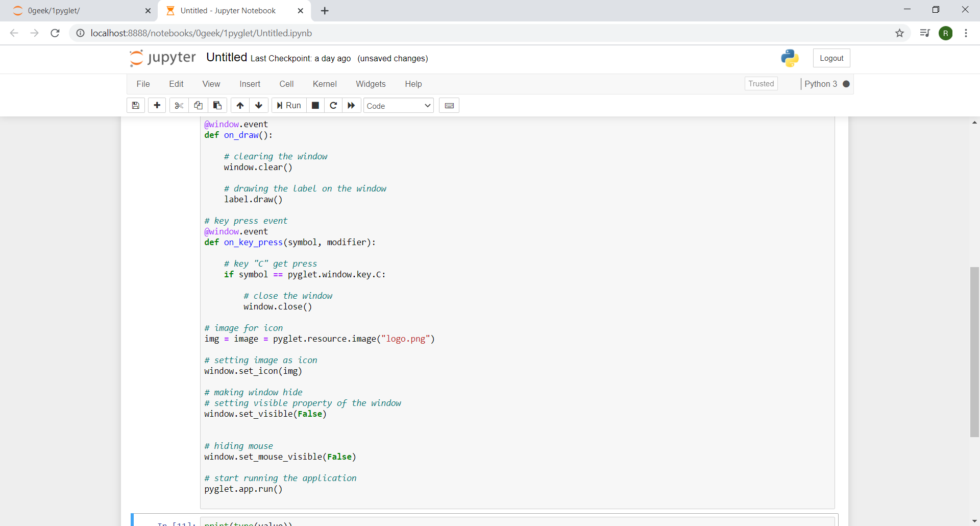The width and height of the screenshot is (980, 526).
Task: Interrupt the kernel with stop icon
Action: 315,106
